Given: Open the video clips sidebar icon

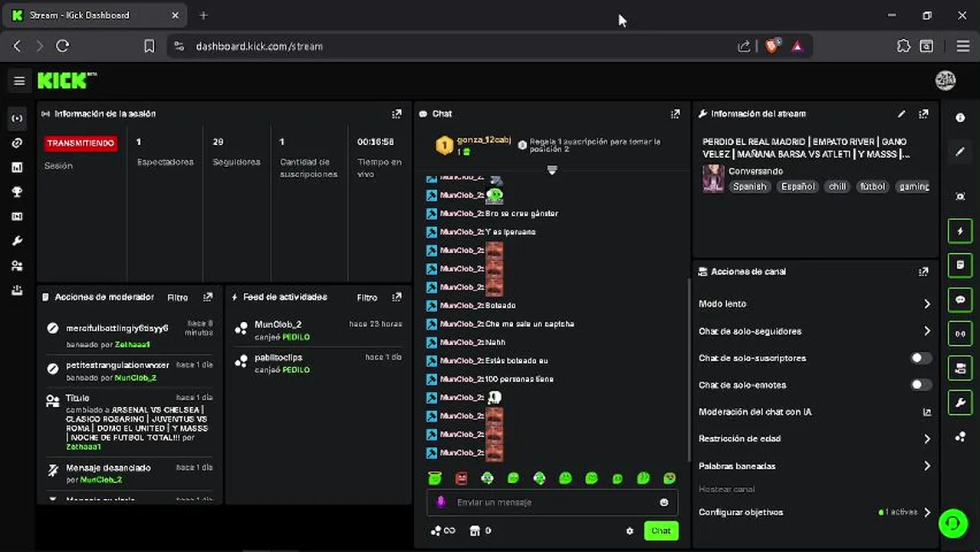Looking at the screenshot, I should pyautogui.click(x=17, y=216).
